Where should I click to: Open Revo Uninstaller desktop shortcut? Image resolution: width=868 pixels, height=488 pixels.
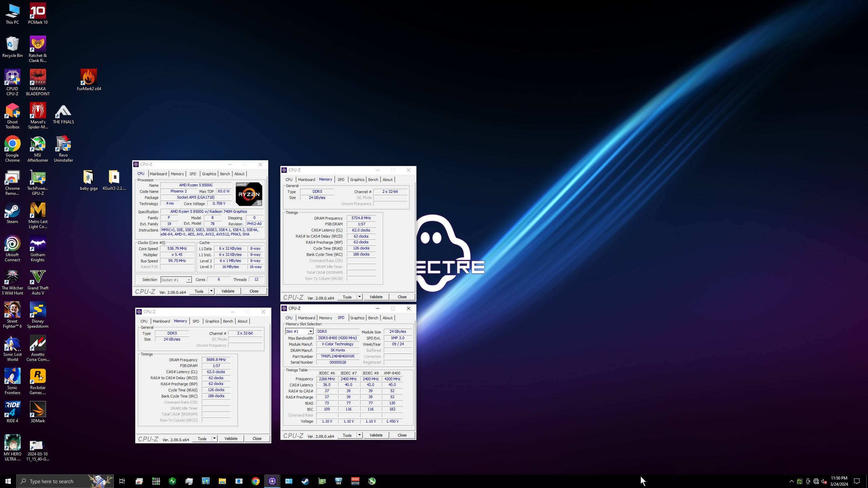coord(63,149)
